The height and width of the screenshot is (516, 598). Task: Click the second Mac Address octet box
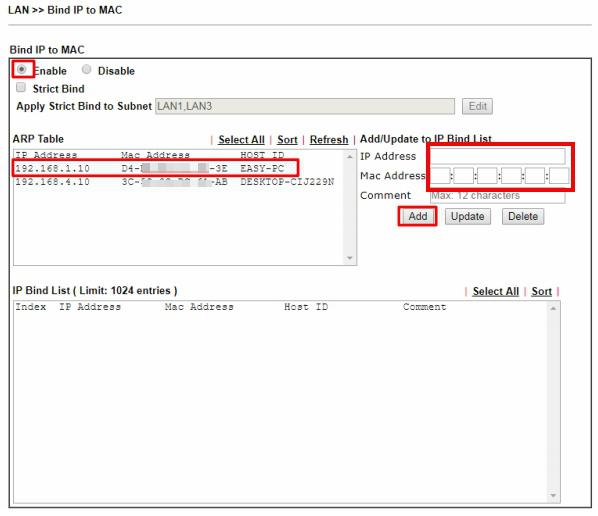pos(464,176)
